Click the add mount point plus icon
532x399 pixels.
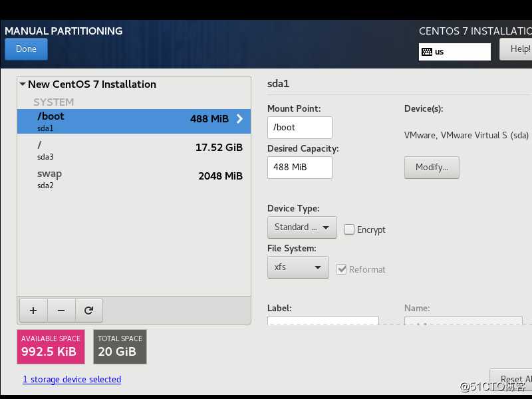point(33,311)
